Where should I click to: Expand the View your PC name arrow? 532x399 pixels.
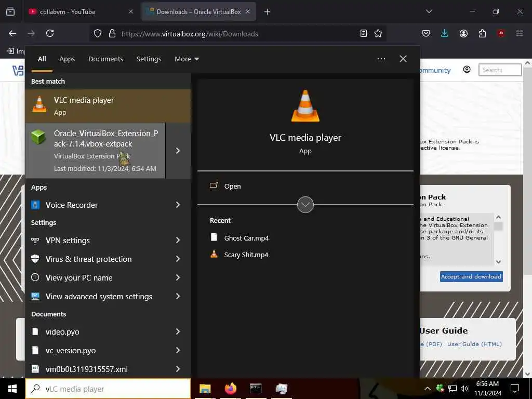pos(178,277)
